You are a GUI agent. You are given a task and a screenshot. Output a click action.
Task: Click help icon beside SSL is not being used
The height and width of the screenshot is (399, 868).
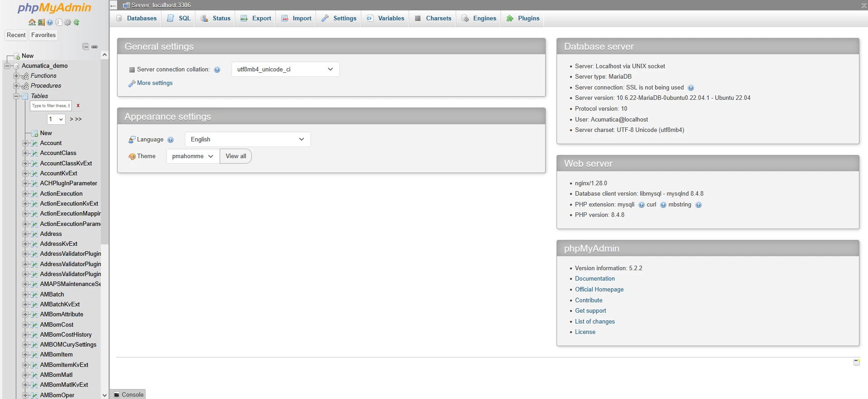click(691, 88)
